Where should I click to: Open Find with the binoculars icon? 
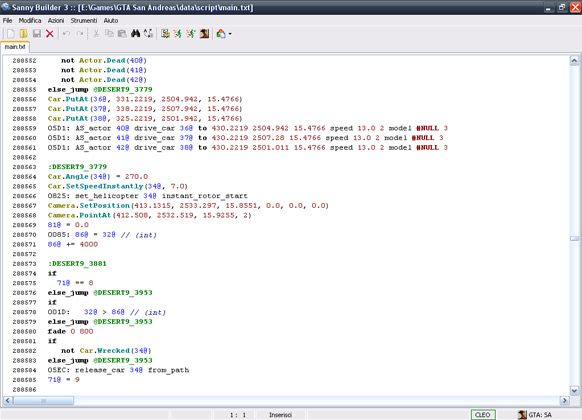(x=135, y=34)
